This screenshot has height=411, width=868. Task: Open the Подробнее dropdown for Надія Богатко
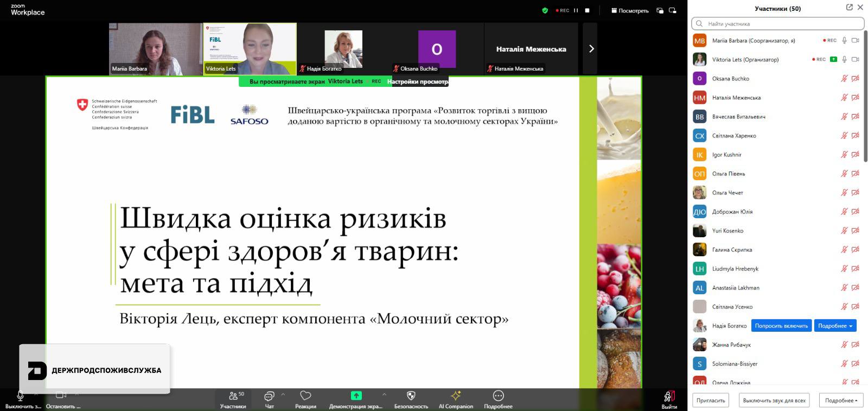(835, 326)
